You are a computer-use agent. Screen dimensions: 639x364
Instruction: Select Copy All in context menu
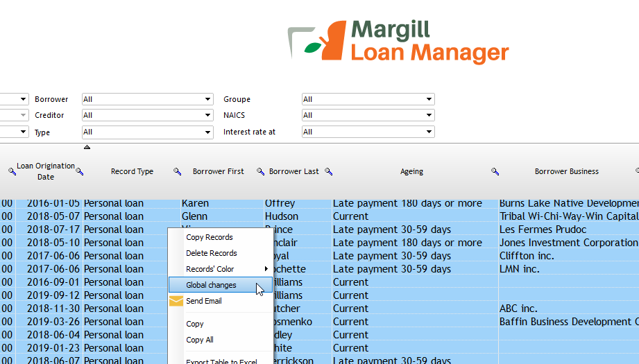(221, 340)
